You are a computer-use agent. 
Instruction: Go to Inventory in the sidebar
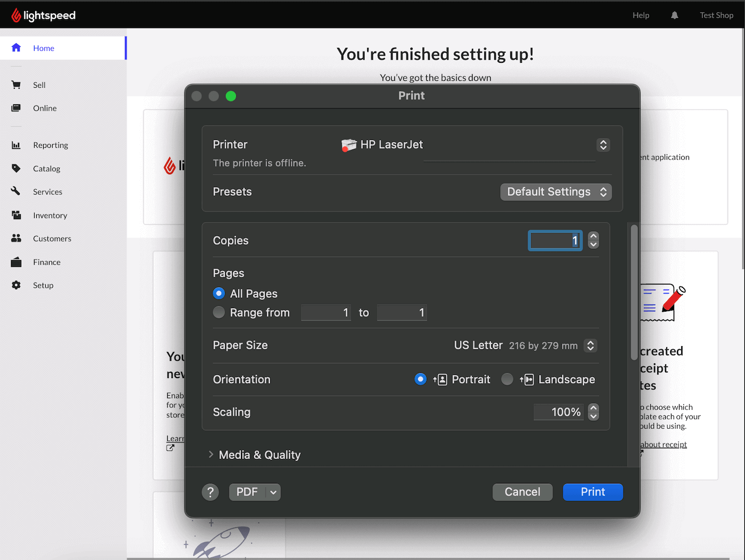pyautogui.click(x=50, y=215)
